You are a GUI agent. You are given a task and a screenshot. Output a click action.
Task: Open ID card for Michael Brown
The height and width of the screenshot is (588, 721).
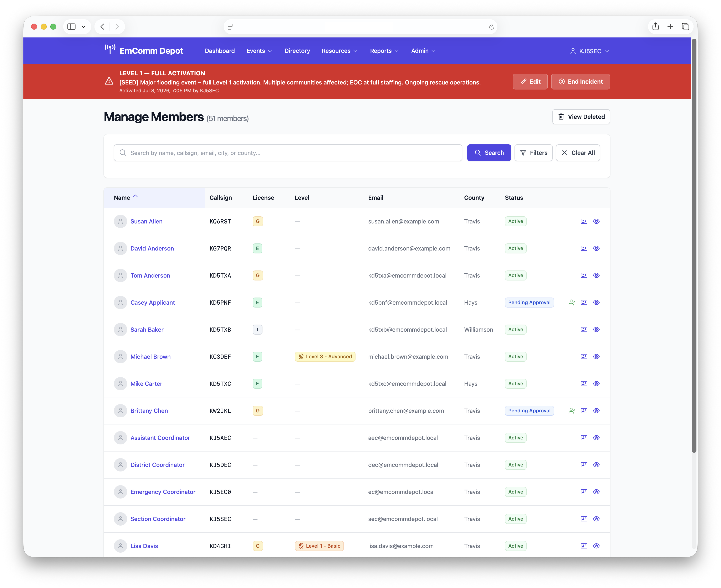[x=584, y=357]
